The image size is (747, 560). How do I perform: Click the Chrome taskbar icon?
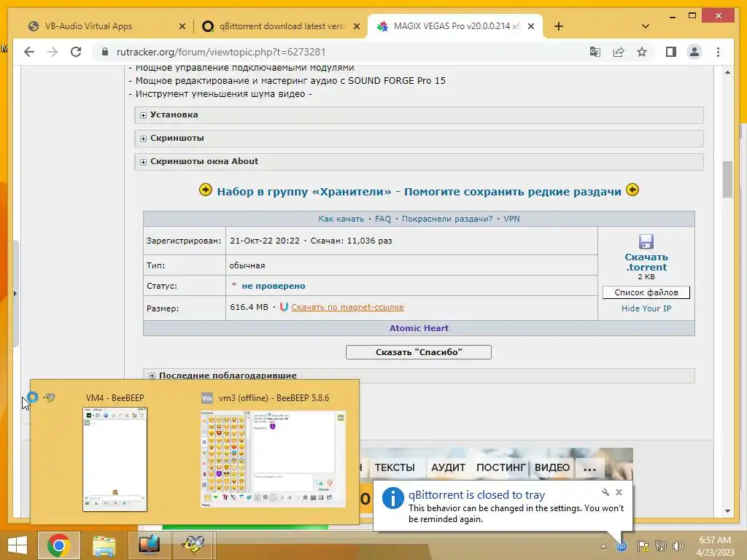(59, 545)
